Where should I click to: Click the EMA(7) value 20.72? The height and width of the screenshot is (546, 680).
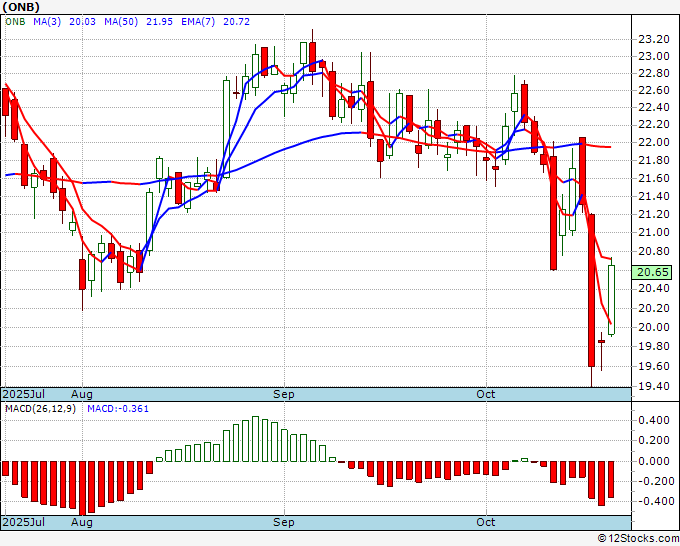pyautogui.click(x=236, y=21)
